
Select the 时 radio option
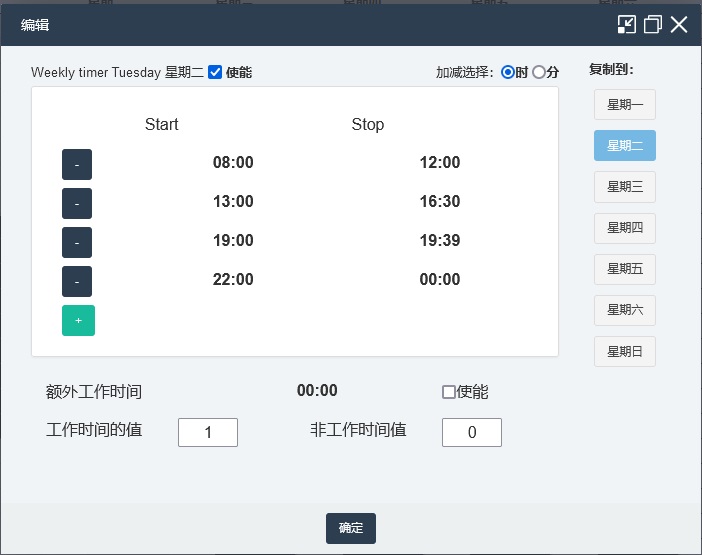508,72
